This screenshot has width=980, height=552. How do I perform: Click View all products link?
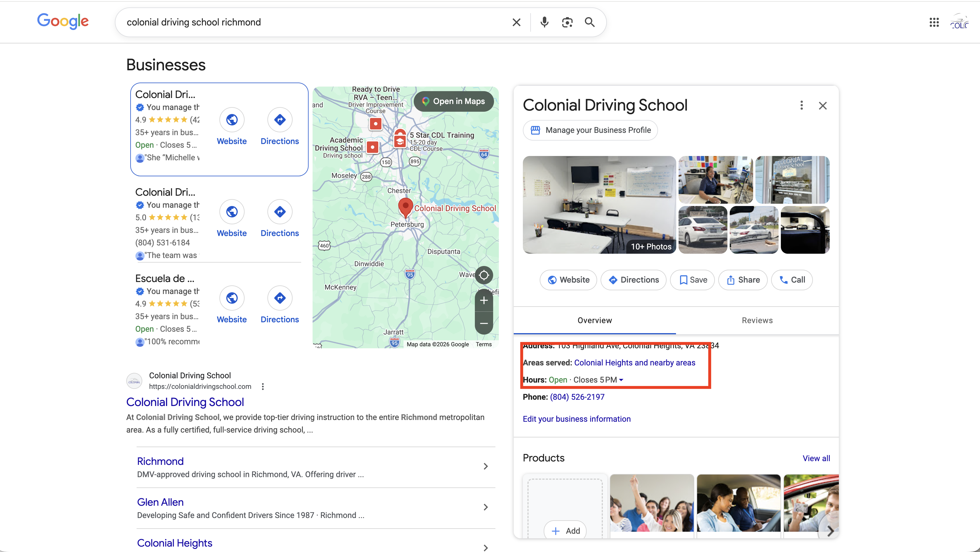[x=816, y=459]
